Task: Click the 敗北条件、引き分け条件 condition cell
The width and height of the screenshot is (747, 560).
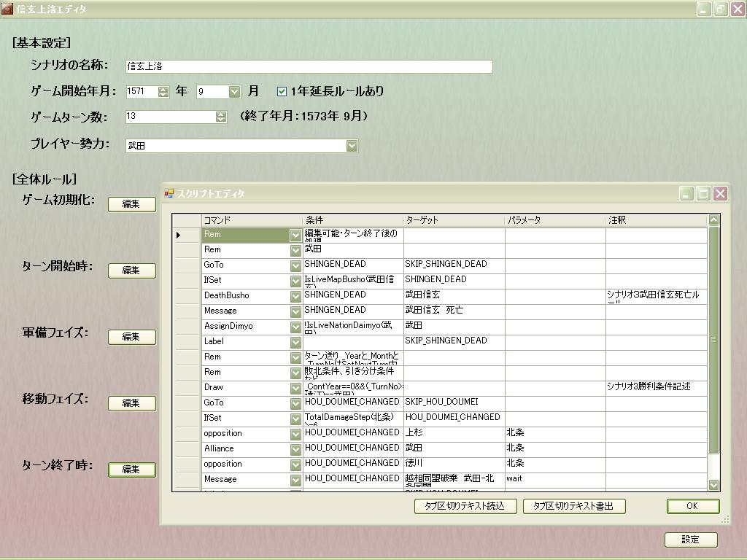Action: 353,372
